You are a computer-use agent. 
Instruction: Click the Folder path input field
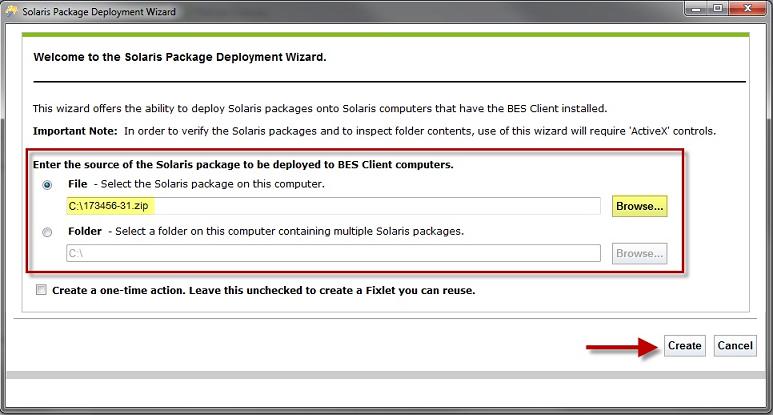coord(333,253)
